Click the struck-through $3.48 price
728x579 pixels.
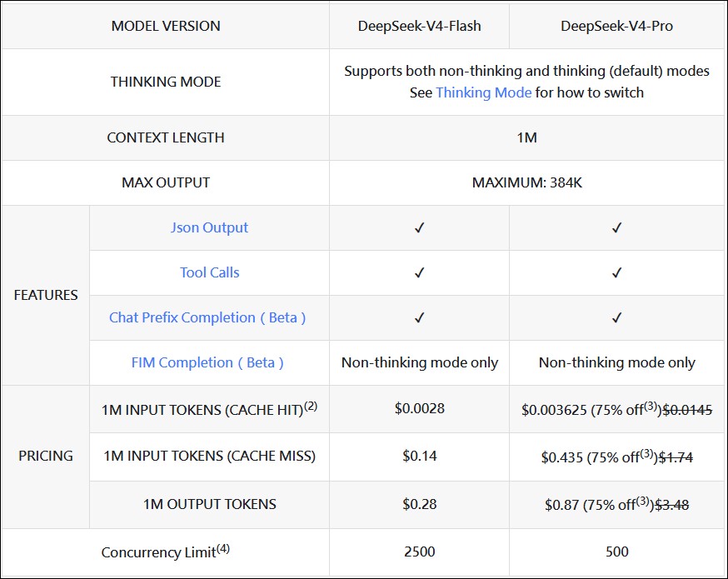[672, 505]
